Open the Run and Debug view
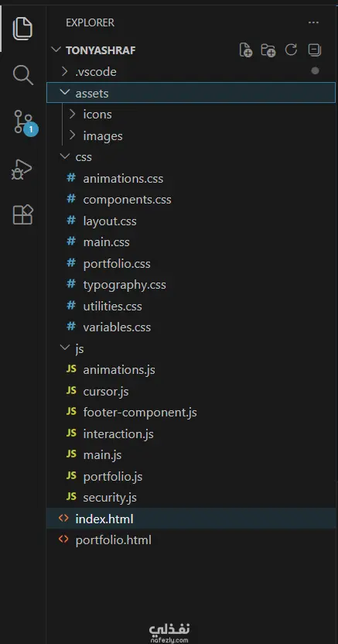The height and width of the screenshot is (644, 338). [22, 169]
